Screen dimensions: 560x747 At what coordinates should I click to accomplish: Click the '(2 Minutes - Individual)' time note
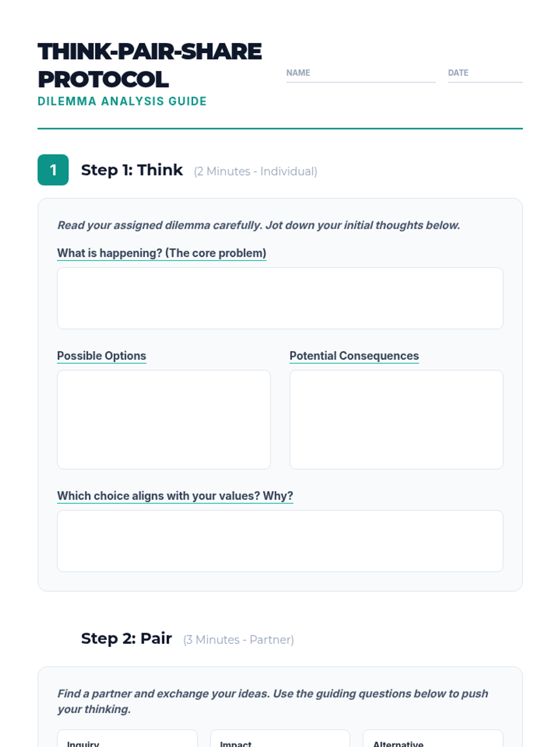[255, 171]
